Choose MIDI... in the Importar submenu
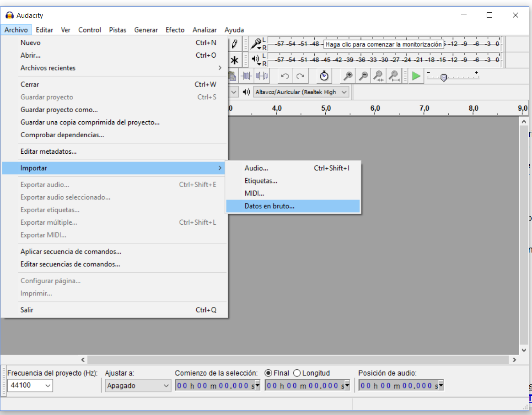Image resolution: width=532 pixels, height=415 pixels. coord(293,194)
